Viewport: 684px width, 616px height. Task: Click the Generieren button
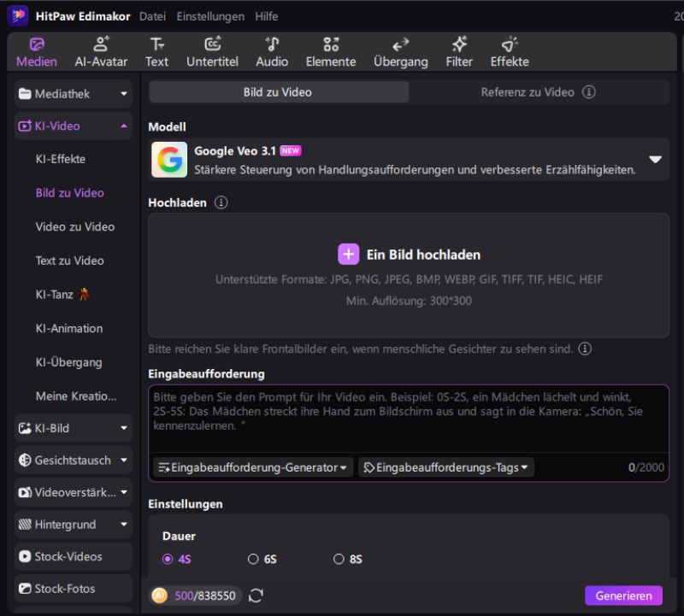point(623,595)
